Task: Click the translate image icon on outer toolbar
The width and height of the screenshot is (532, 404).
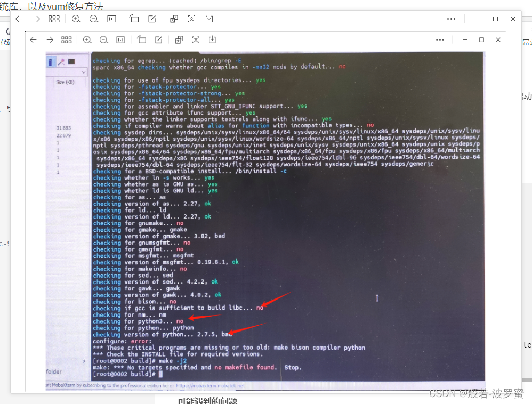Action: point(173,19)
